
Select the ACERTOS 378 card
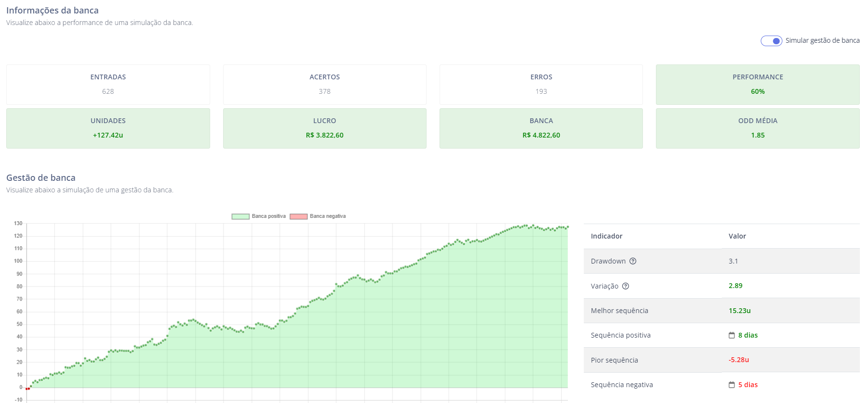click(325, 85)
